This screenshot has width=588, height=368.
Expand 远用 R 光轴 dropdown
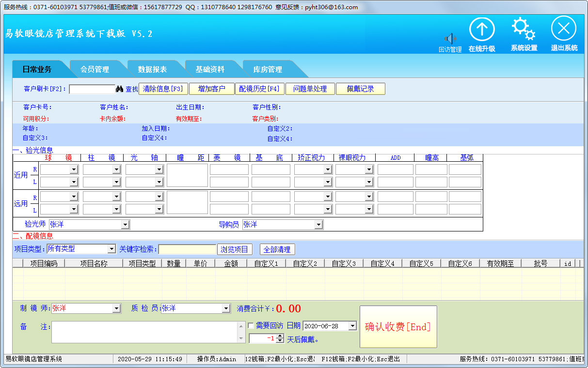[159, 197]
